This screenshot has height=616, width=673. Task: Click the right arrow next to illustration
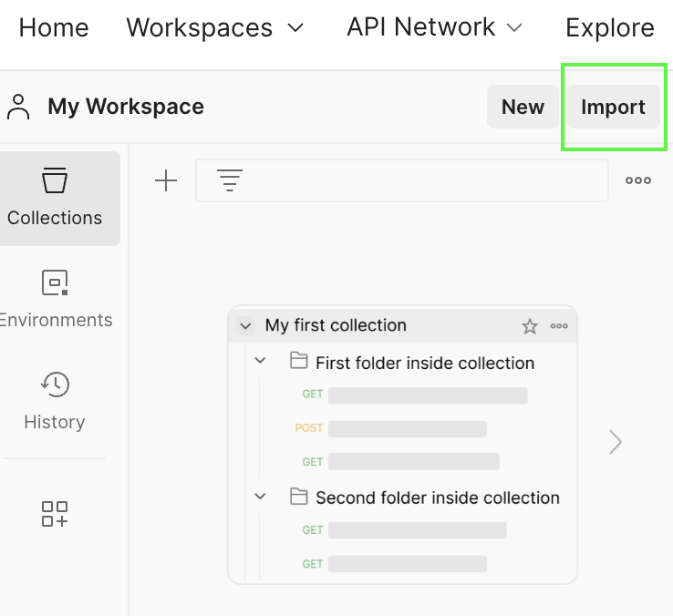click(616, 442)
